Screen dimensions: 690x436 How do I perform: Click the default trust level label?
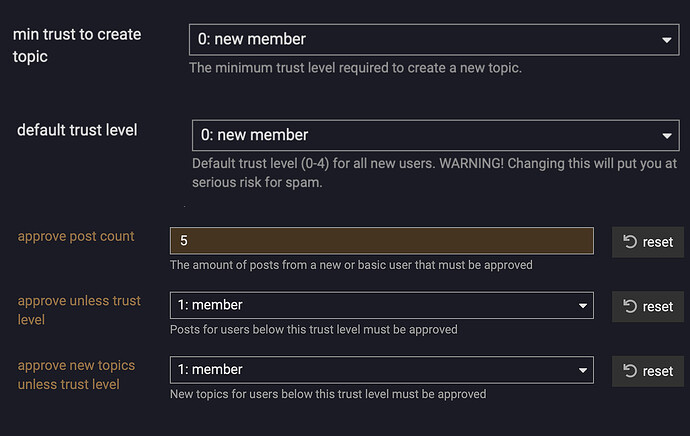click(77, 130)
